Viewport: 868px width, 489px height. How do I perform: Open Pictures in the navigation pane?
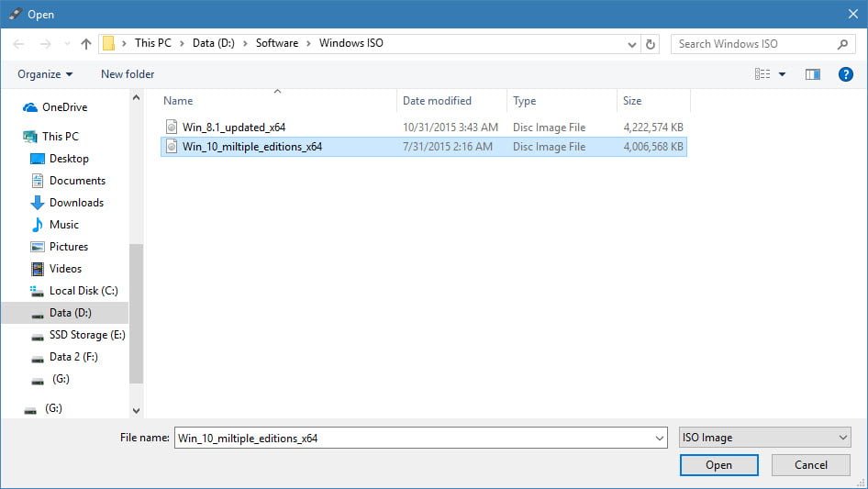(69, 247)
